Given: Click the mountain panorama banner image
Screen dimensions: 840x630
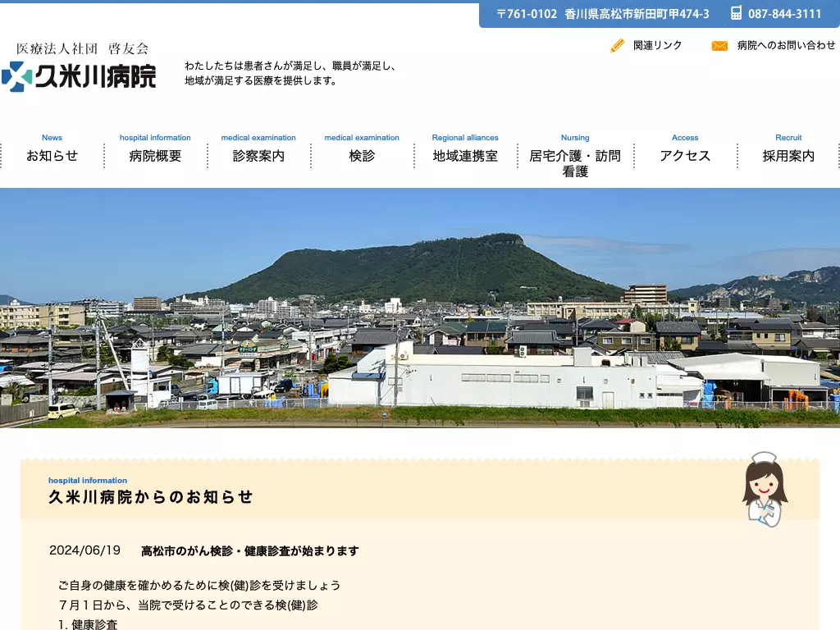Looking at the screenshot, I should point(420,308).
